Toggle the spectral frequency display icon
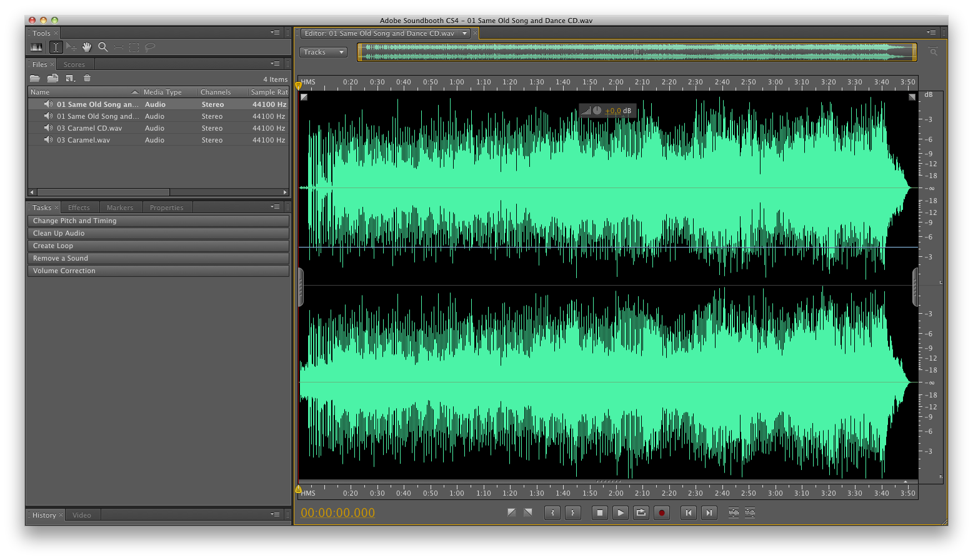The width and height of the screenshot is (973, 560). pos(37,47)
